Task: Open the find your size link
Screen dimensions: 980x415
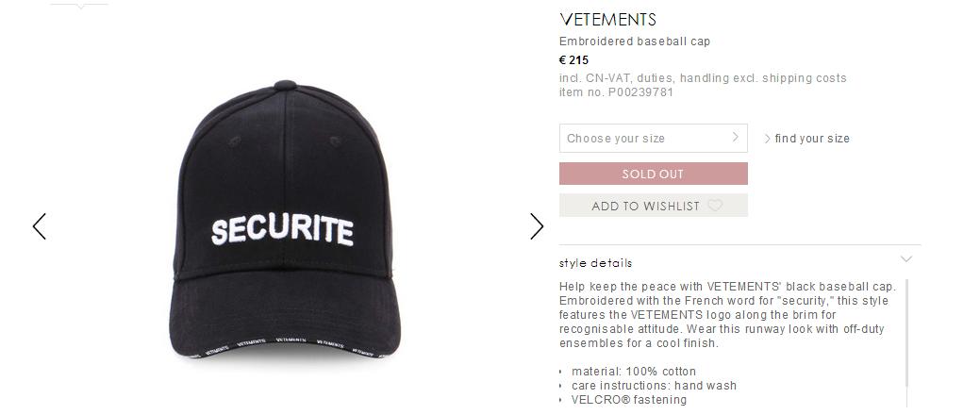Action: click(x=812, y=139)
